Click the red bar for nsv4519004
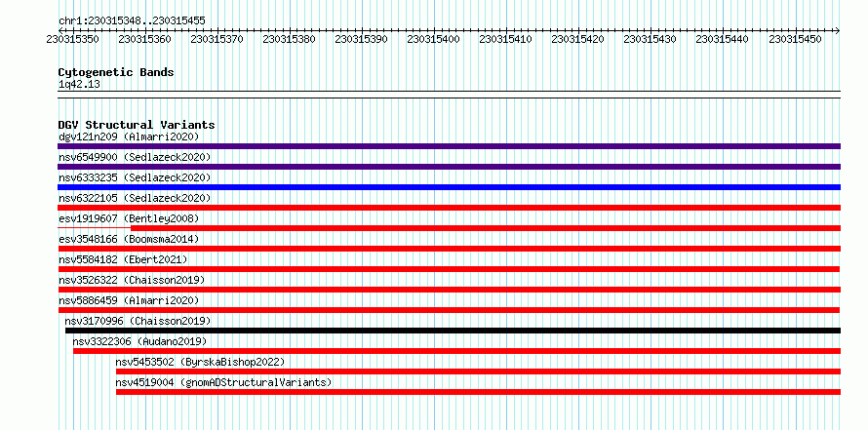The width and height of the screenshot is (868, 430). [x=478, y=392]
